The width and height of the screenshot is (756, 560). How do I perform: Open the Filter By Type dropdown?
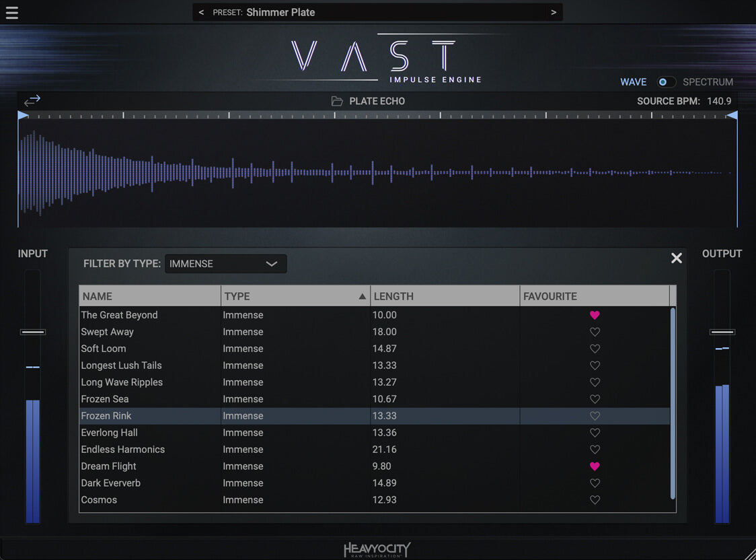[x=225, y=264]
